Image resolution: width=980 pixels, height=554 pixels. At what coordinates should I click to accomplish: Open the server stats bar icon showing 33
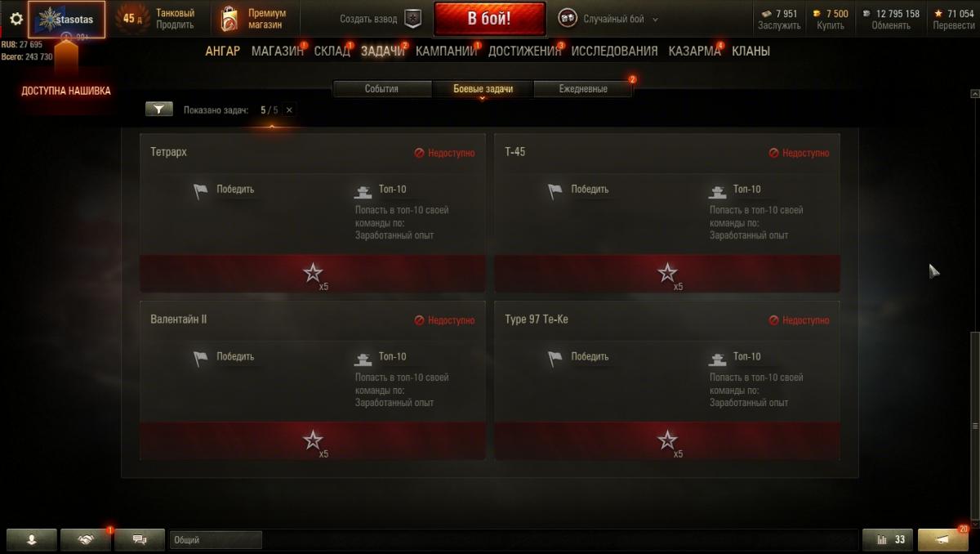pyautogui.click(x=888, y=539)
